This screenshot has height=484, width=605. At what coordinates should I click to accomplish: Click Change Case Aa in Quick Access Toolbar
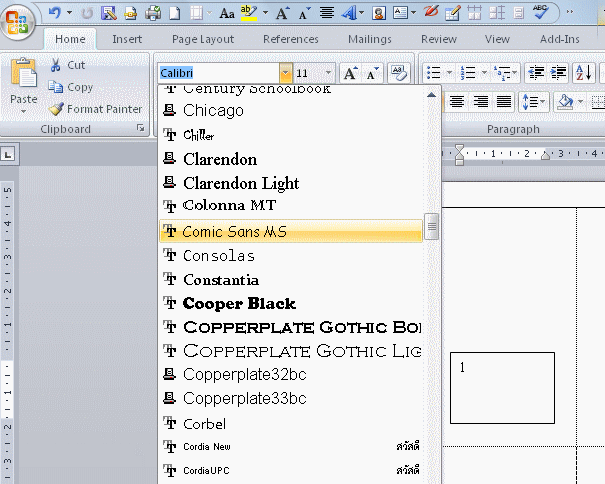pos(226,14)
